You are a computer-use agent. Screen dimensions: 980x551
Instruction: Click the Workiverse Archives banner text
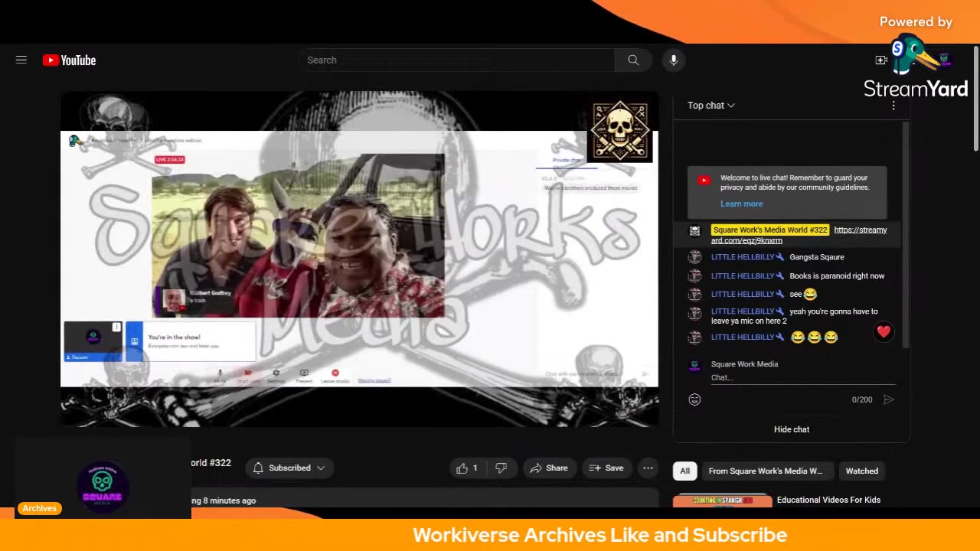(599, 535)
